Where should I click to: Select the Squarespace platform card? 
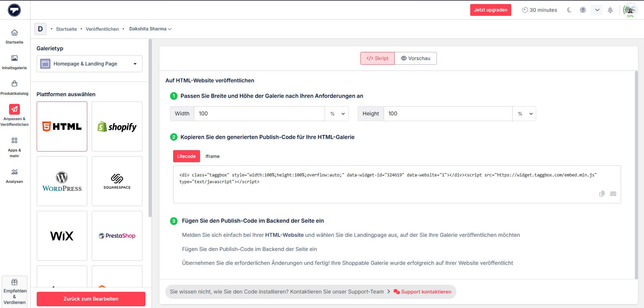click(117, 181)
